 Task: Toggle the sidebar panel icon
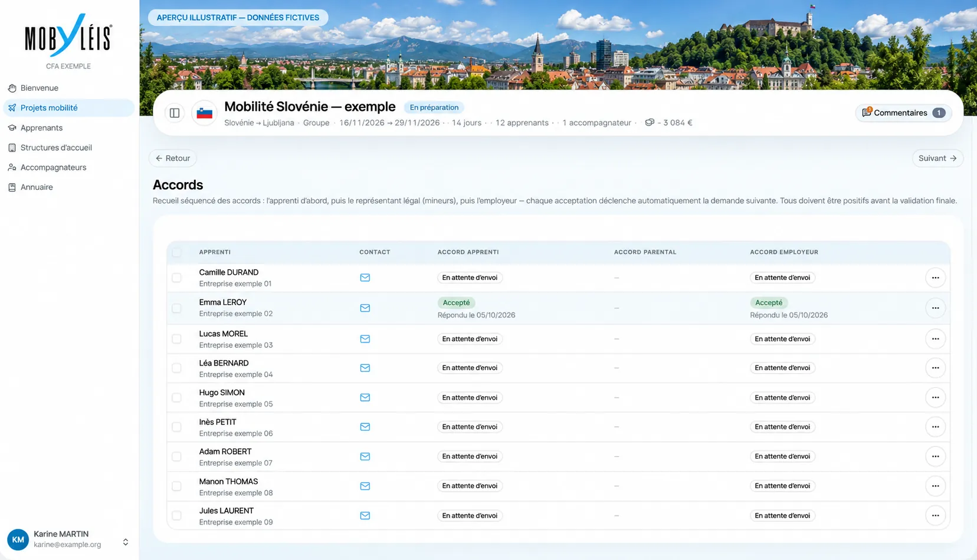(175, 113)
